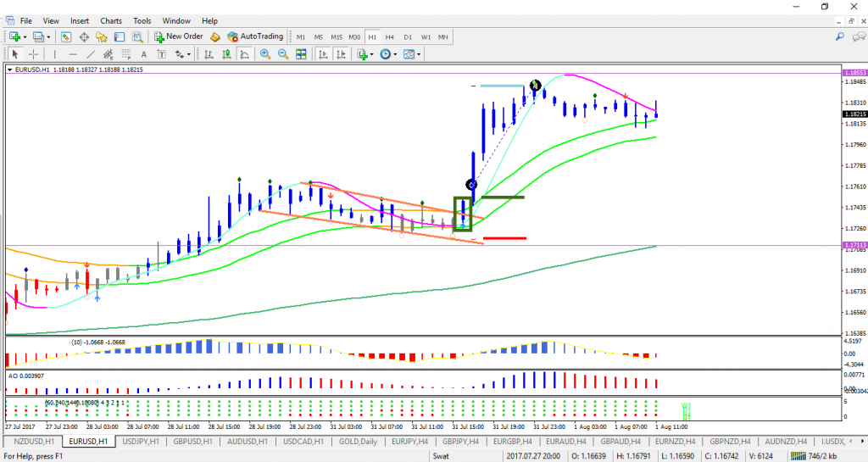Viewport: 868px width, 462px height.
Task: Select the trendline drawing tool
Action: click(90, 54)
